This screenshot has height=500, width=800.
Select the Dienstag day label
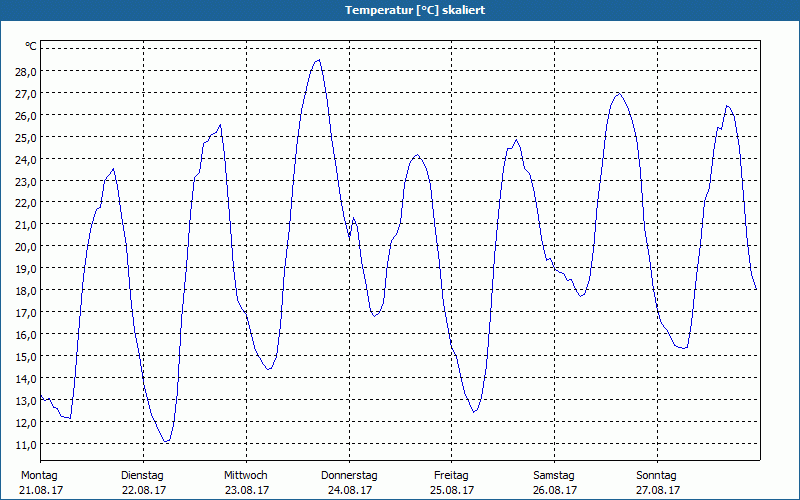pyautogui.click(x=142, y=475)
